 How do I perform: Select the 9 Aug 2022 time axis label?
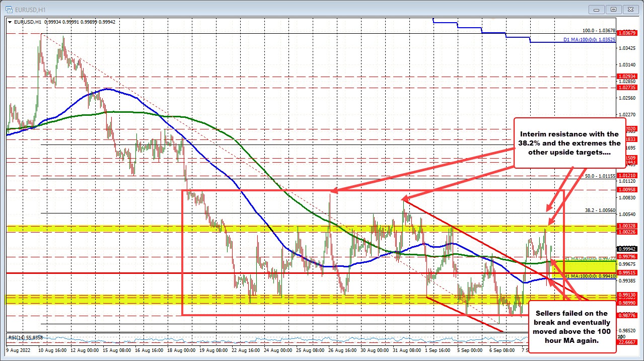coord(18,349)
